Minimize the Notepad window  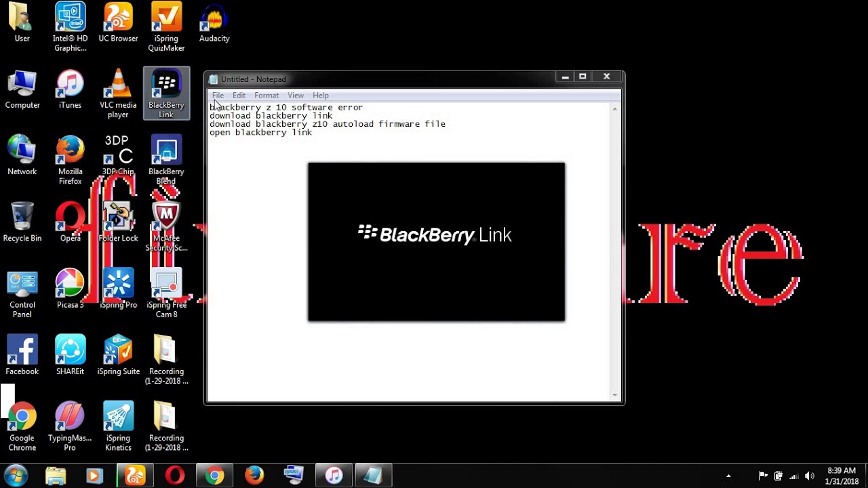[565, 77]
